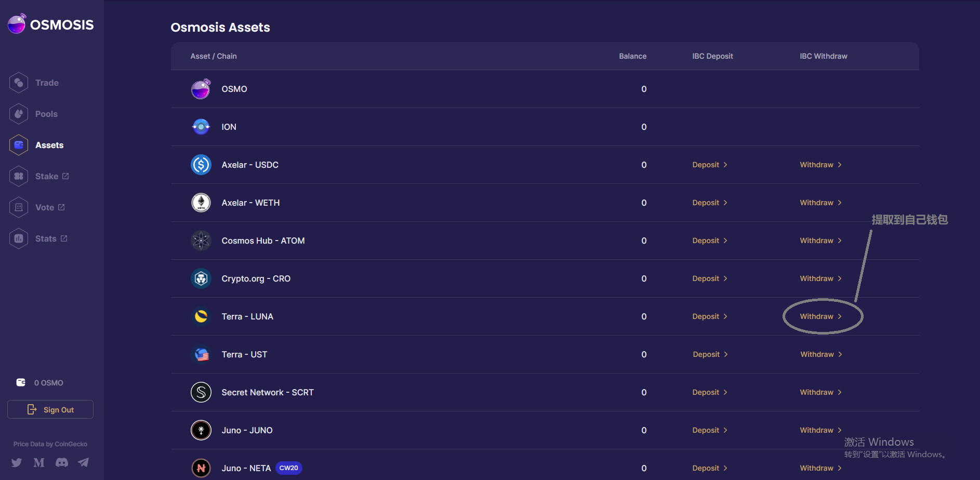Open the Twitter social icon

coord(17,462)
